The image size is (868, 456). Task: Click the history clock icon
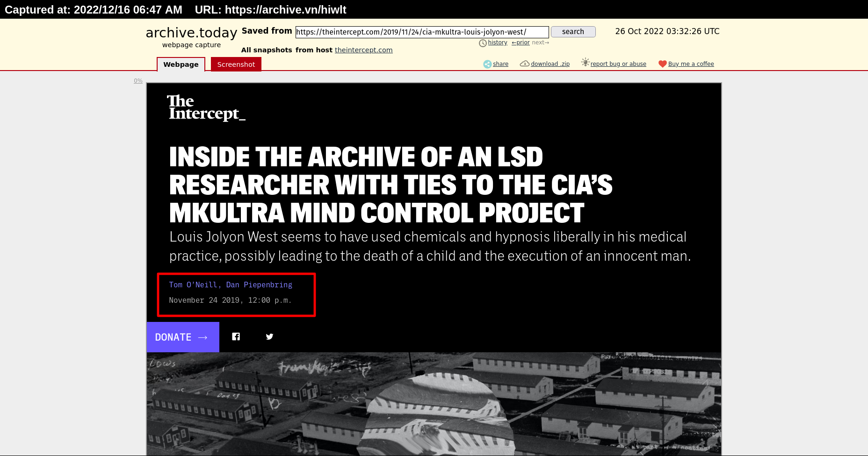coord(483,43)
